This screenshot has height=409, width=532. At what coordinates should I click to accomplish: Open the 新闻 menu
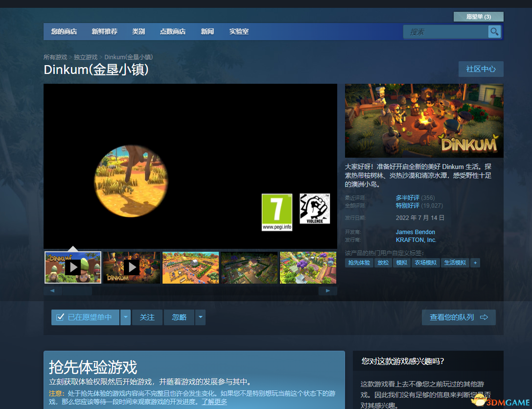pos(208,31)
